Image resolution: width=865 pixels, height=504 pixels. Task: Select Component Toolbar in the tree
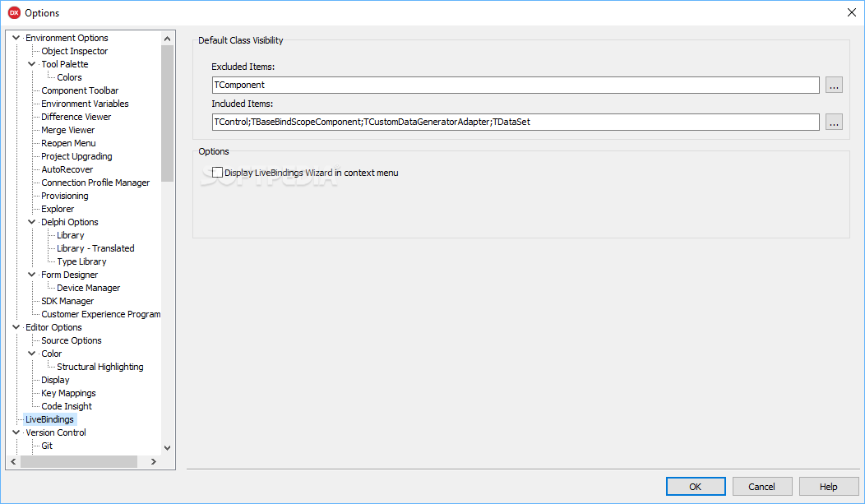pos(80,90)
